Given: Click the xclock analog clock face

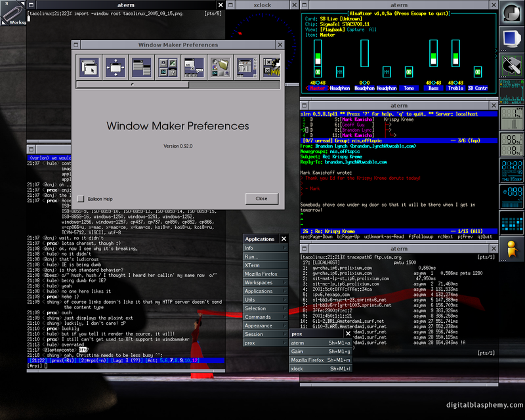Looking at the screenshot, I should [263, 45].
